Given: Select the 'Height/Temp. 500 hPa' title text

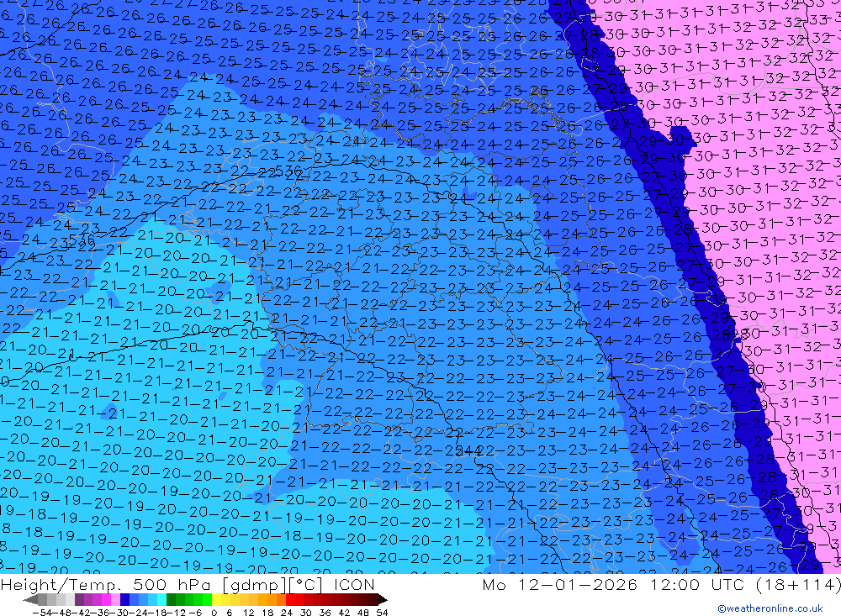Looking at the screenshot, I should point(106,584).
